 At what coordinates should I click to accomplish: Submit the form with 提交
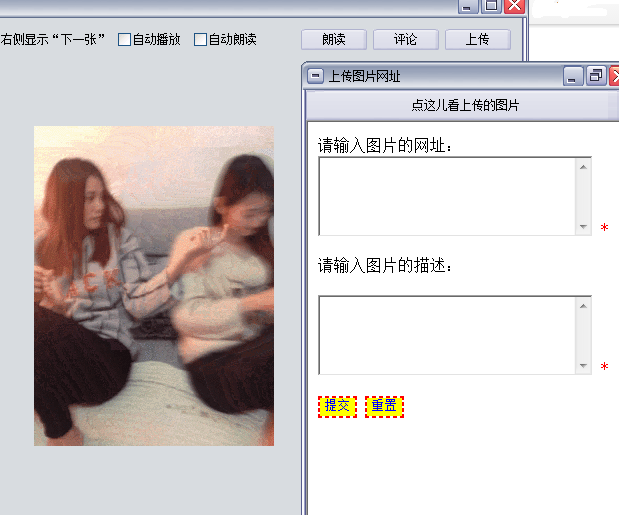(x=337, y=406)
